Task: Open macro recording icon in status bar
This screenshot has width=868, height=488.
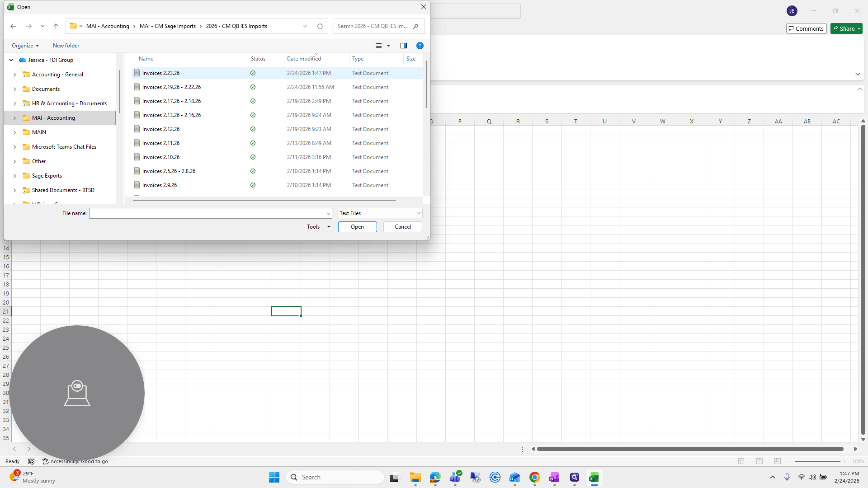Action: pos(31,461)
